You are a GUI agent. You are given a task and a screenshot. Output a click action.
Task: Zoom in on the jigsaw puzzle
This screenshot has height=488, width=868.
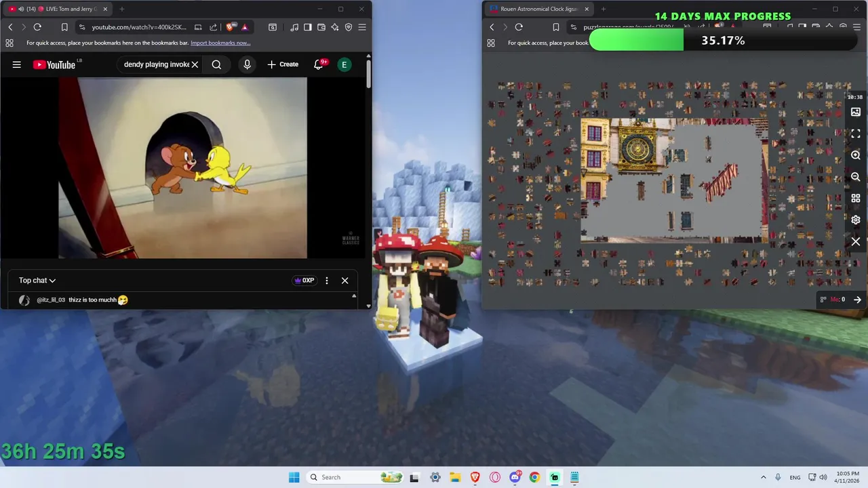856,155
